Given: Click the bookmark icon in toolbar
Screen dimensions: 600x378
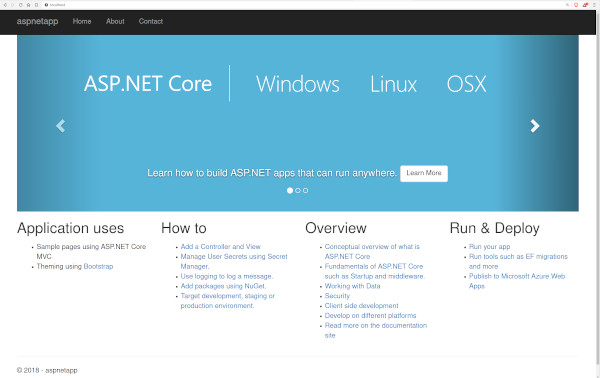Looking at the screenshot, I should coord(36,5).
